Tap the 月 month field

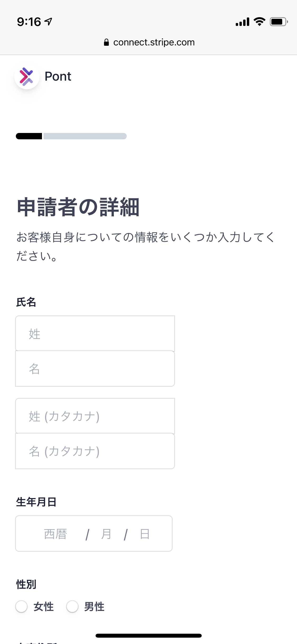106,534
